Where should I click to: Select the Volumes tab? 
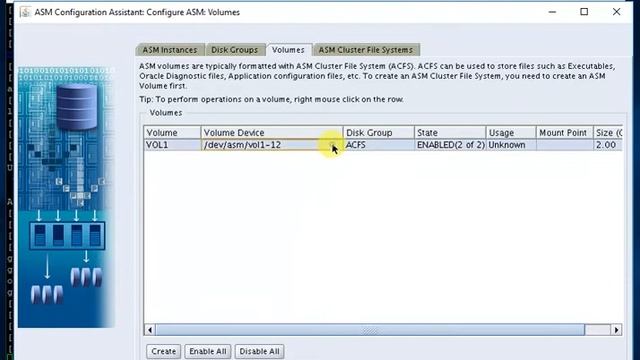pyautogui.click(x=288, y=50)
